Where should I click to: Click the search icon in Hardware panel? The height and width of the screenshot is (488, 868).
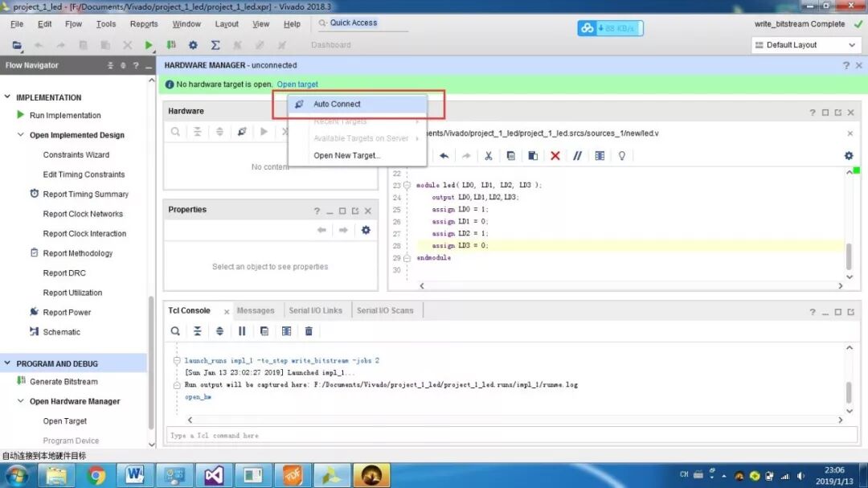(x=175, y=132)
